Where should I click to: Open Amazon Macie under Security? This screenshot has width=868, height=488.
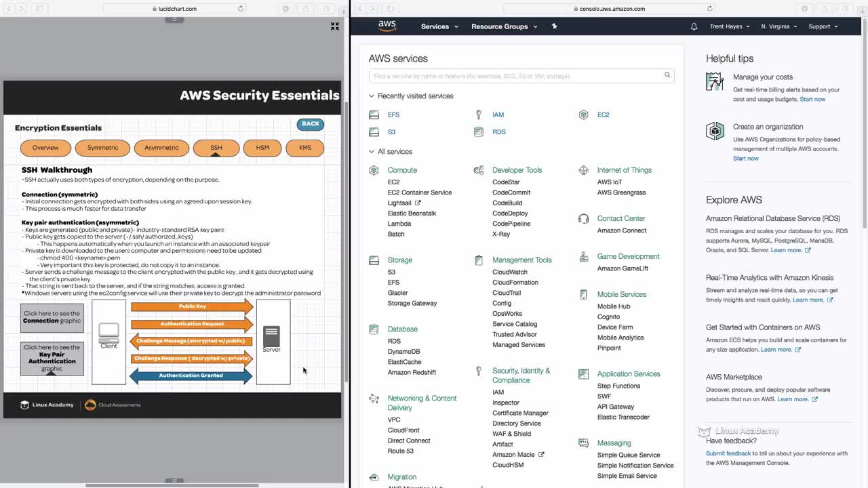[513, 455]
